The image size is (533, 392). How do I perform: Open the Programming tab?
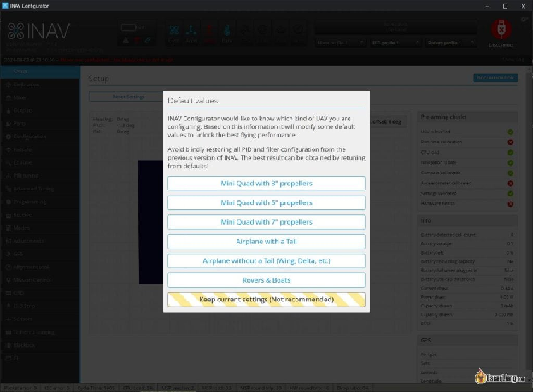[x=40, y=202]
